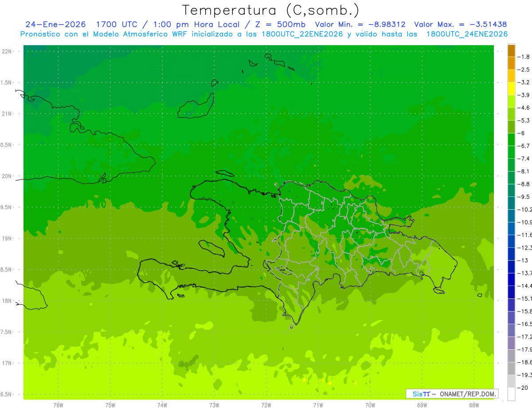Click the 76W longitude axis label
532x411 pixels.
(x=58, y=405)
